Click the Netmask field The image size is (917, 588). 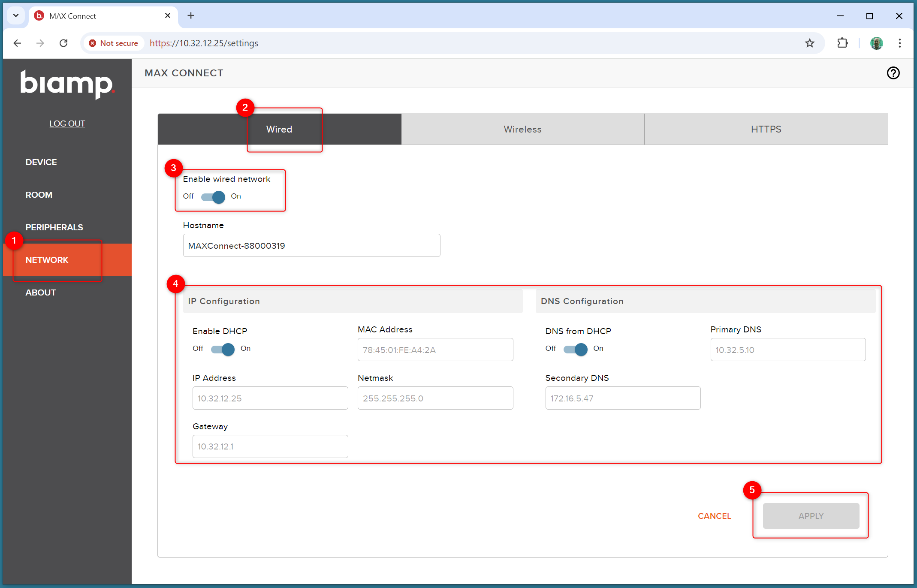[x=435, y=398]
